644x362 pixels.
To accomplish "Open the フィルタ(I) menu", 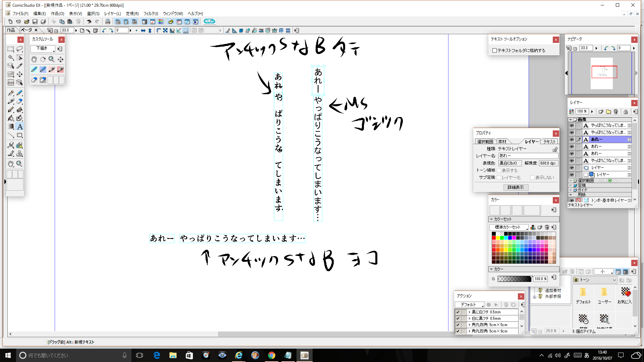I will click(x=151, y=14).
